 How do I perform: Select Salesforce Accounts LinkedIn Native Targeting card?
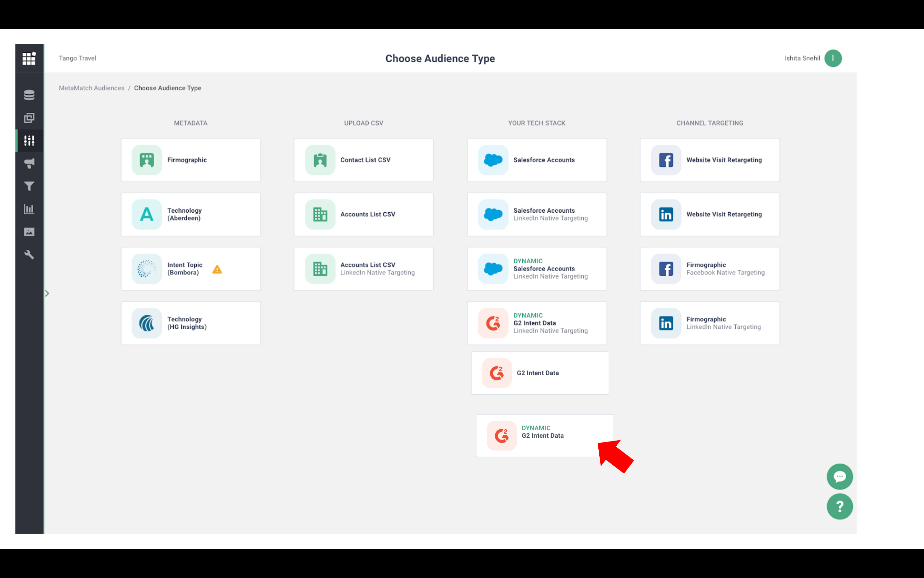[537, 215]
